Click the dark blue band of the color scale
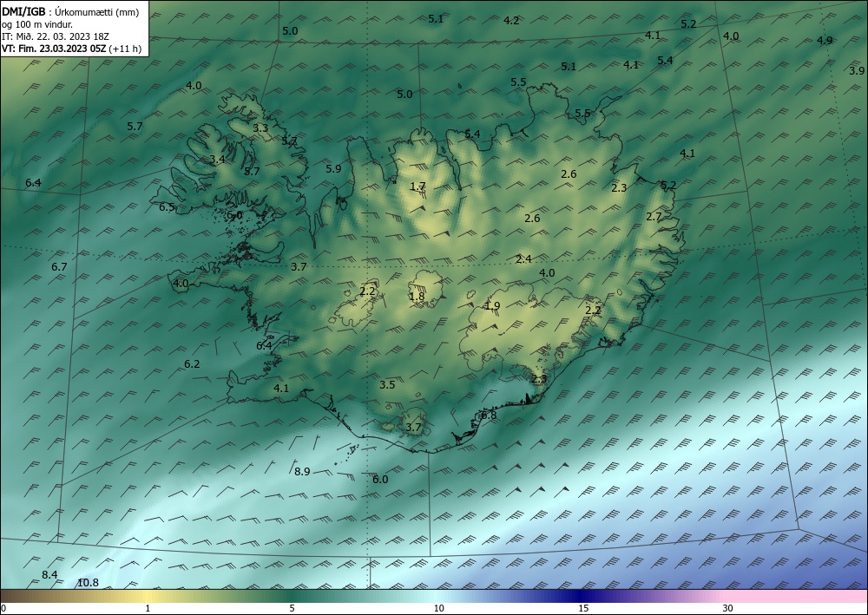The image size is (868, 615). point(582,596)
